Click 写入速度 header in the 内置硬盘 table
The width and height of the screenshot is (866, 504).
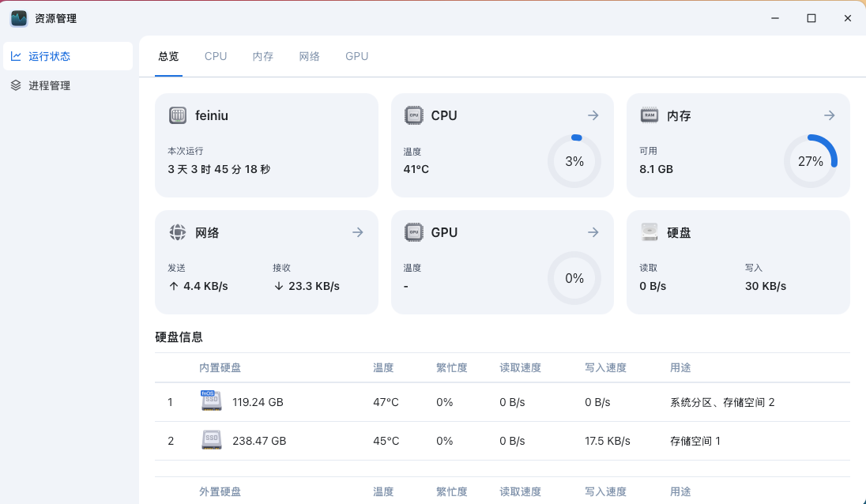coord(605,367)
